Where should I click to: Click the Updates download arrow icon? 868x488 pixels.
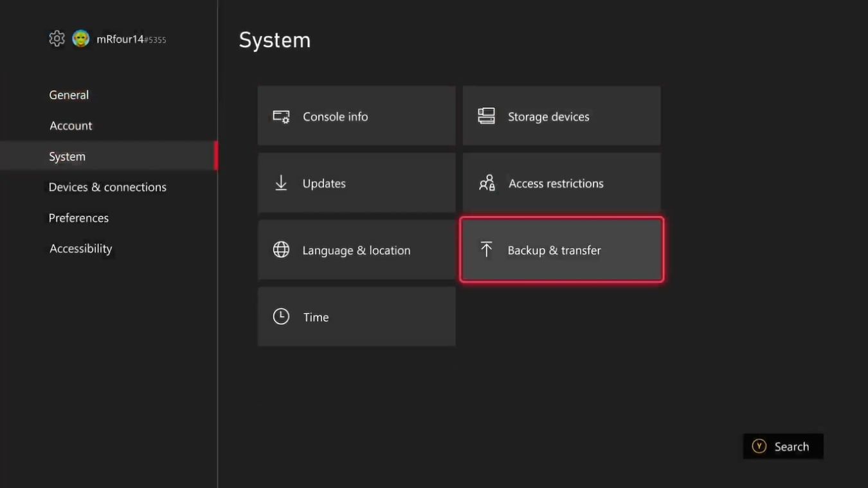(281, 183)
